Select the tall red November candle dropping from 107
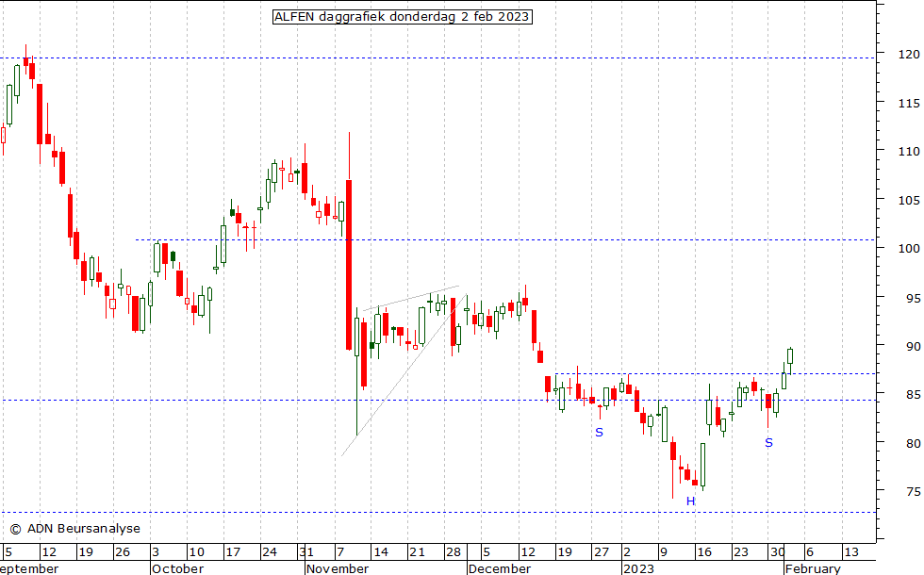 pyautogui.click(x=349, y=265)
